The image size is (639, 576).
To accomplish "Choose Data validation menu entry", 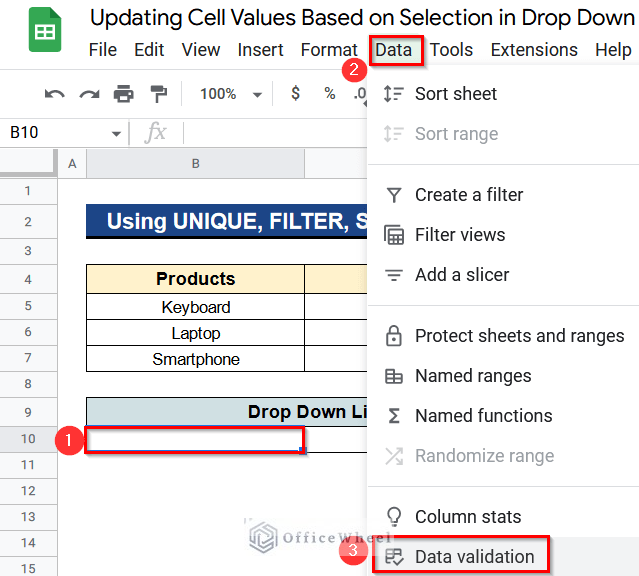I will (x=504, y=557).
